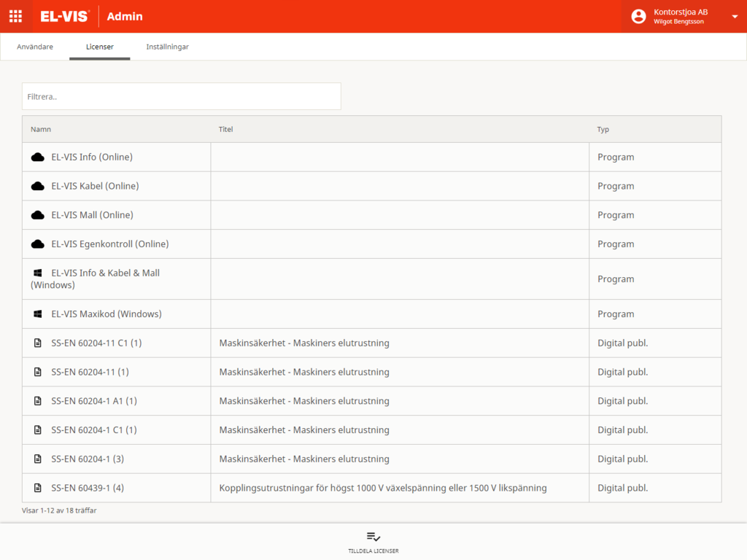Screen dimensions: 747x560
Task: Click Program type in EL-VIS Maxikod row
Action: point(616,314)
